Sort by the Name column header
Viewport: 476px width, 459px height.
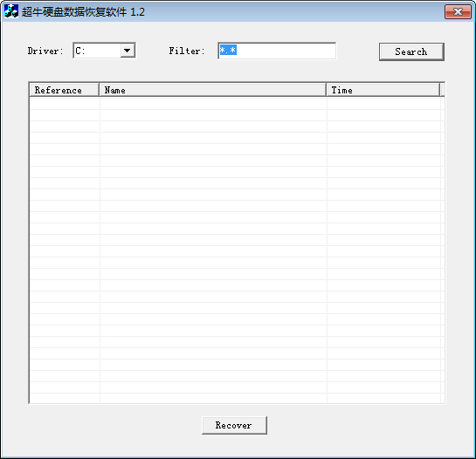tap(213, 90)
